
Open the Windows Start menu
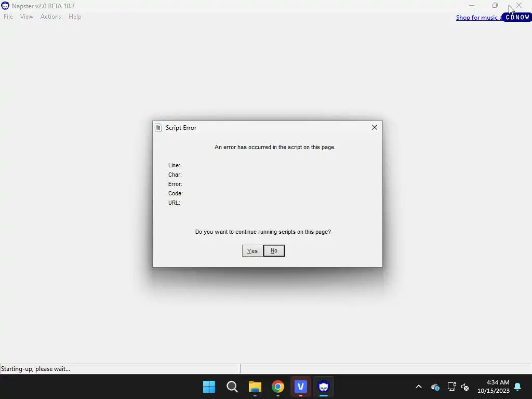(x=209, y=387)
